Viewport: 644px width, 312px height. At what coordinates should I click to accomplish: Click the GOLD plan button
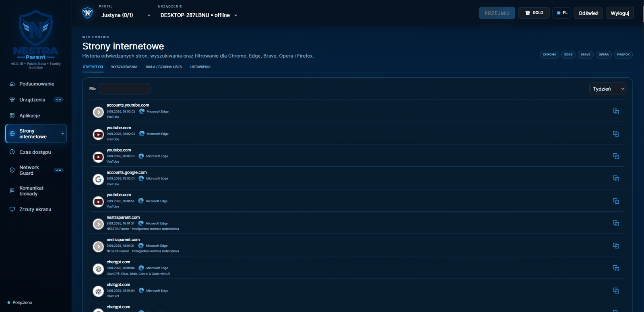pos(534,13)
